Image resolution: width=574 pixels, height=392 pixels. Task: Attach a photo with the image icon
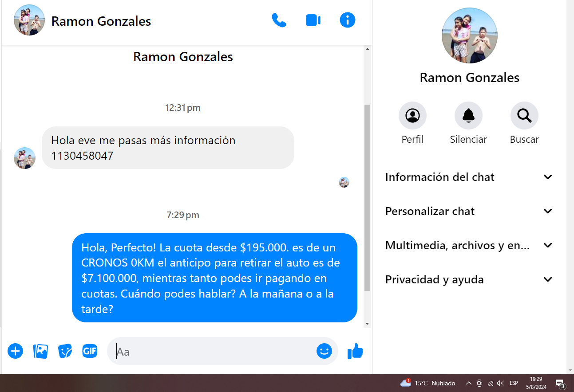pos(40,351)
